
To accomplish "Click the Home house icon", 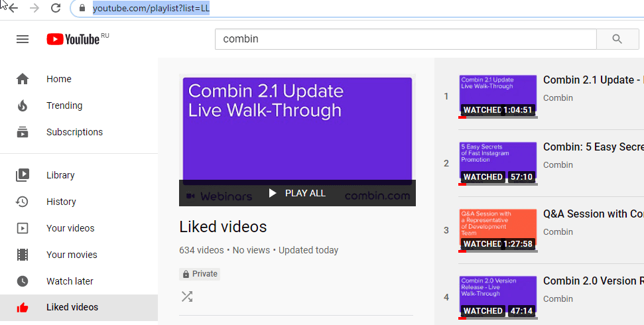I will click(23, 79).
